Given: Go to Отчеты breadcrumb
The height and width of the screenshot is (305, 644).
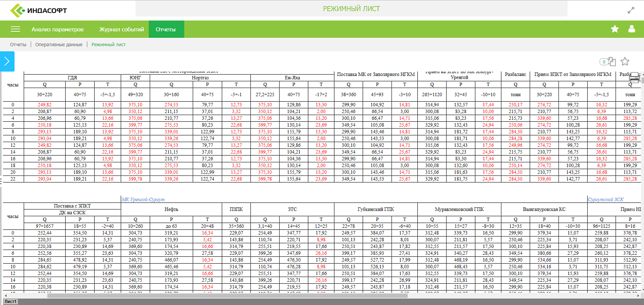Looking at the screenshot, I should point(18,45).
